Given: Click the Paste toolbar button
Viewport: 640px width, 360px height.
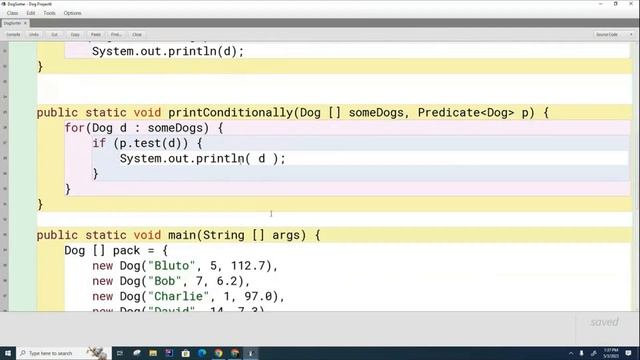Looking at the screenshot, I should [x=96, y=35].
